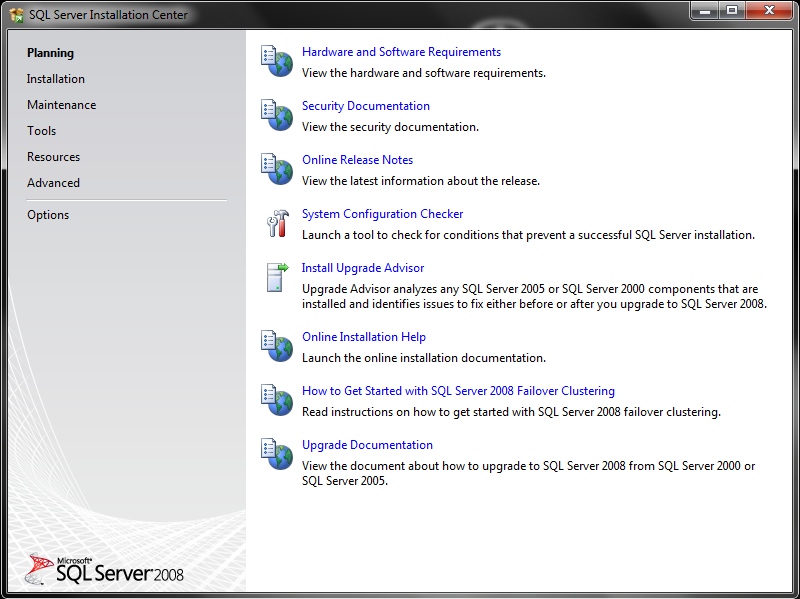Launch the System Configuration Checker link

(382, 213)
